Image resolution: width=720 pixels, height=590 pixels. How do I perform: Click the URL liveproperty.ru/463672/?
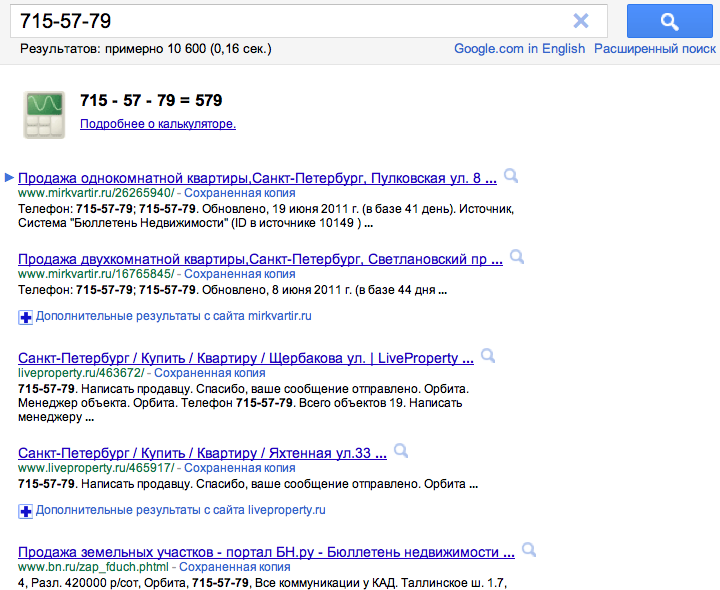[81, 373]
